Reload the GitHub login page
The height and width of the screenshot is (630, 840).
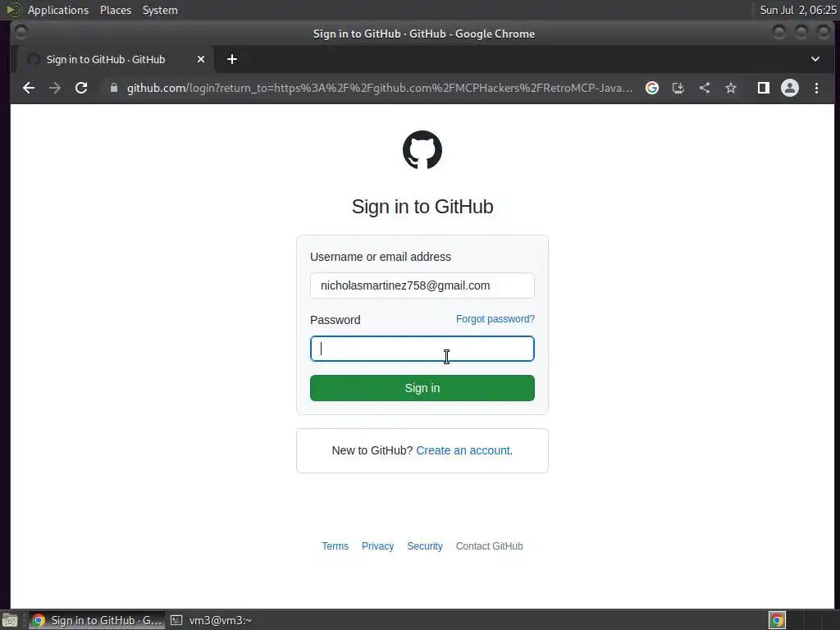click(x=81, y=88)
